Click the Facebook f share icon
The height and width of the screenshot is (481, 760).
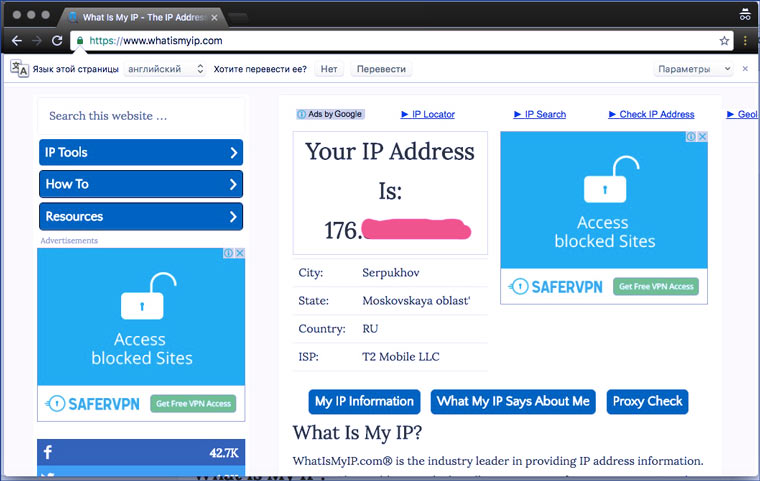point(48,452)
